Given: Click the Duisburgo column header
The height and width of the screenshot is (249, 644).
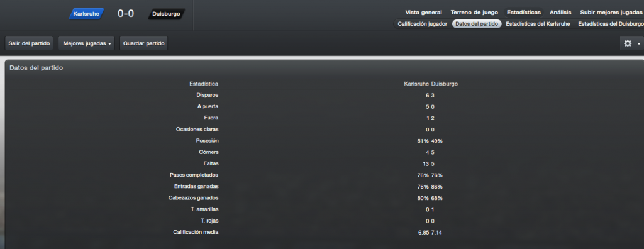Looking at the screenshot, I should coord(445,84).
